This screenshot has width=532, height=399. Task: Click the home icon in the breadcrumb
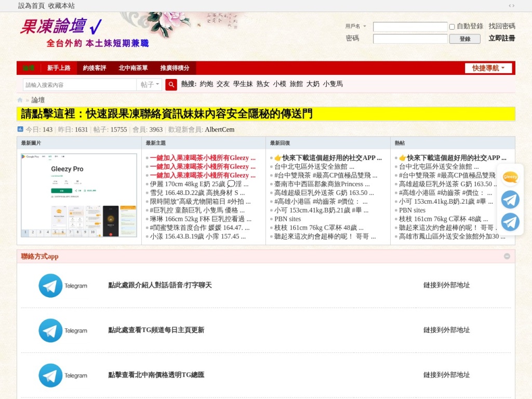(20, 100)
